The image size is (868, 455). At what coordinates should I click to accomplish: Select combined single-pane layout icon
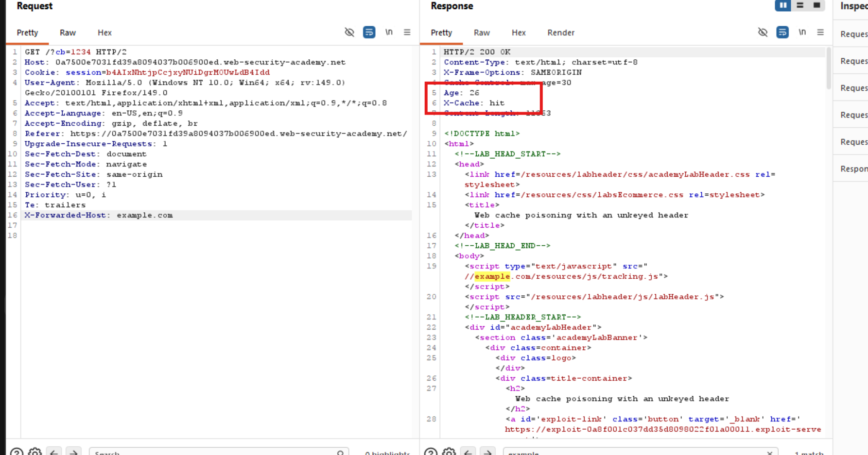click(x=817, y=5)
